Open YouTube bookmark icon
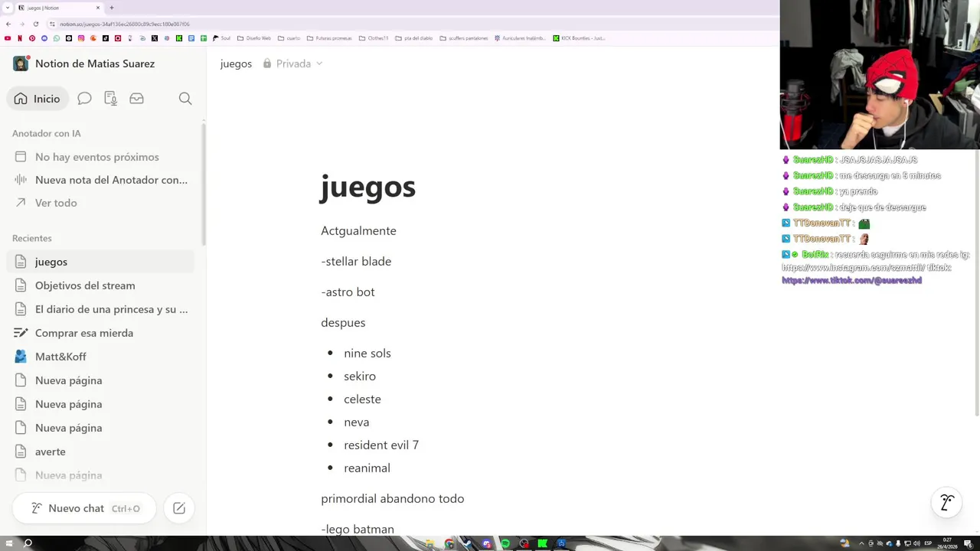 [x=8, y=38]
